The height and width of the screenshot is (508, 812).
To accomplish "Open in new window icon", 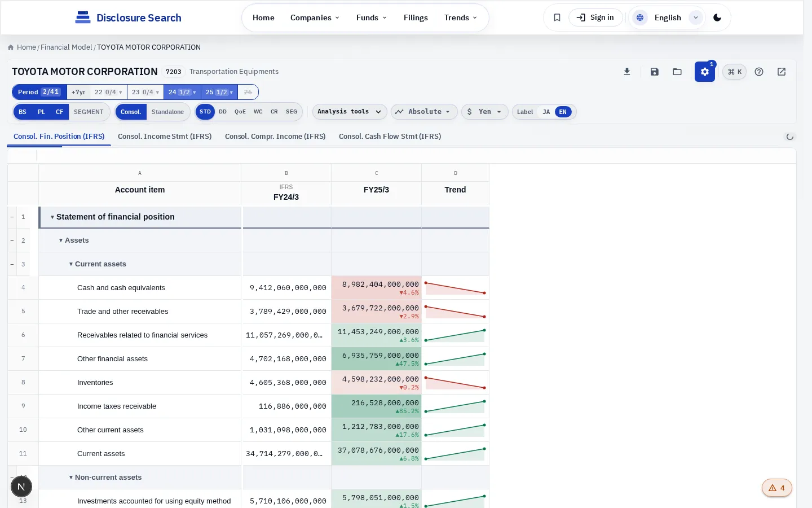I will click(782, 72).
